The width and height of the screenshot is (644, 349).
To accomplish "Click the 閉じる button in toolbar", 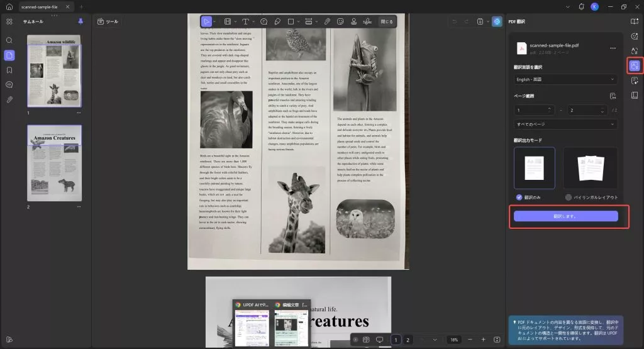I will tap(387, 21).
